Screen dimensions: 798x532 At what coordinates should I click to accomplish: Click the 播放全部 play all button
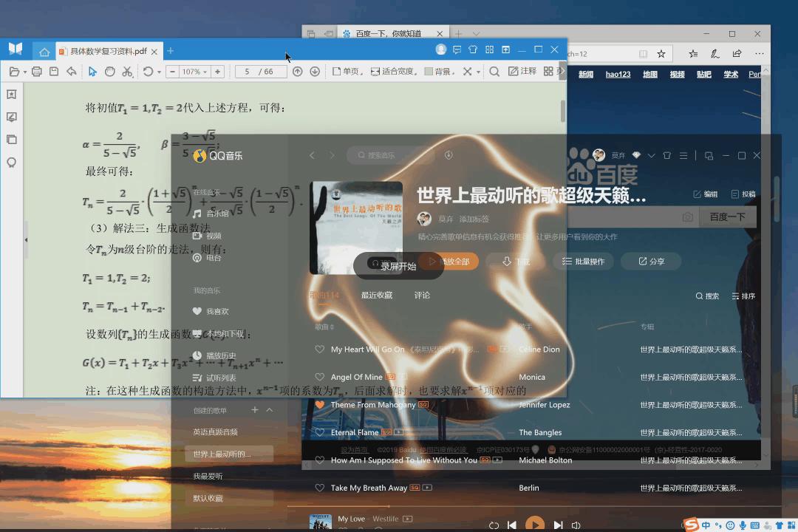tap(456, 261)
